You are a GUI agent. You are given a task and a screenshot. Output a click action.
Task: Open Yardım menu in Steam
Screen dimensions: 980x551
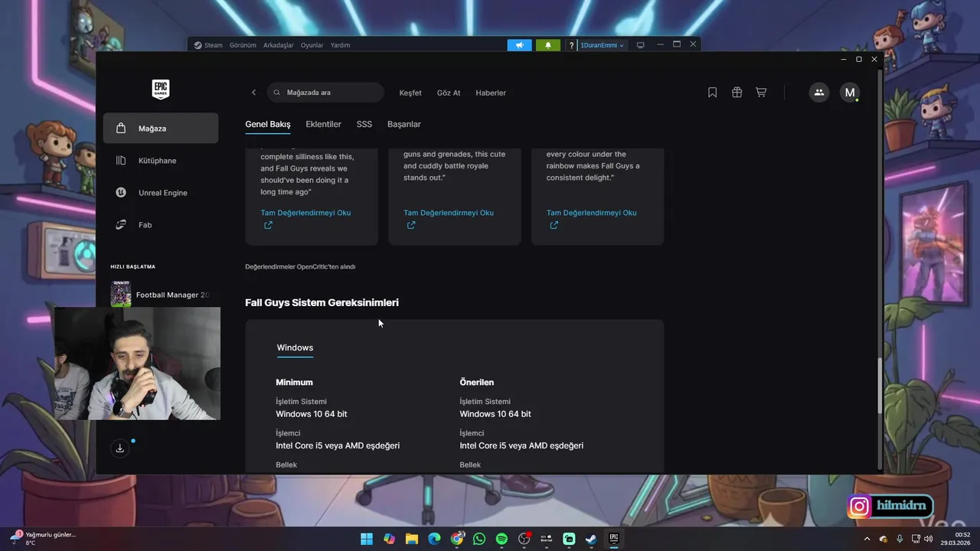(340, 45)
